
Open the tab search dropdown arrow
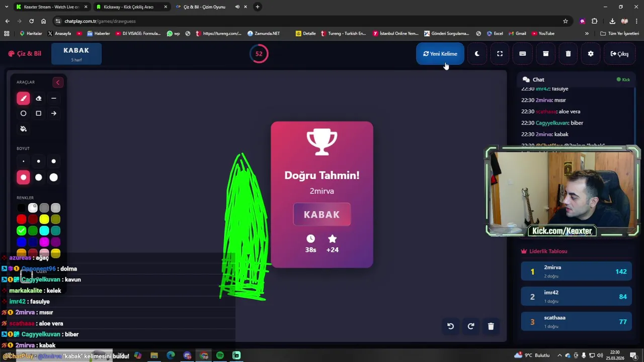tap(6, 7)
